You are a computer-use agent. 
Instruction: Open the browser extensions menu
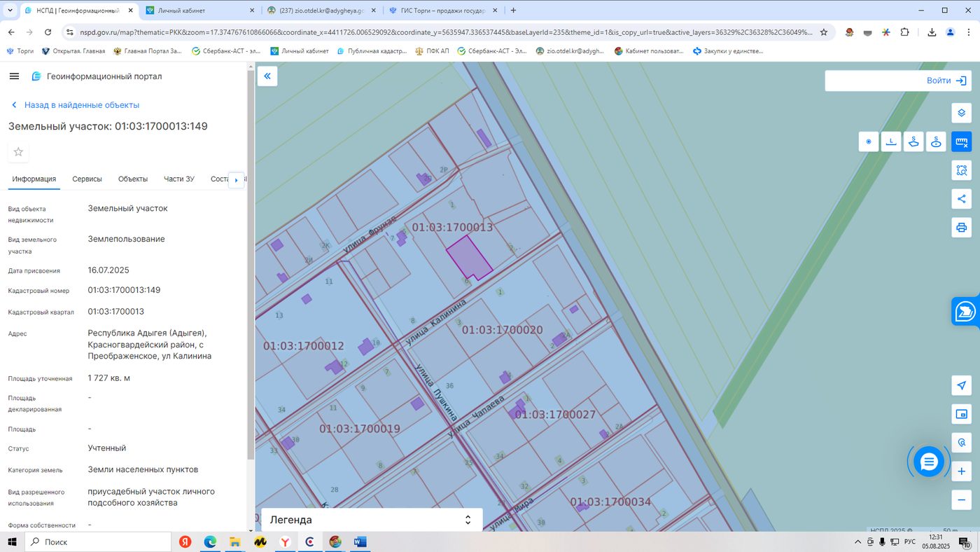click(x=904, y=32)
